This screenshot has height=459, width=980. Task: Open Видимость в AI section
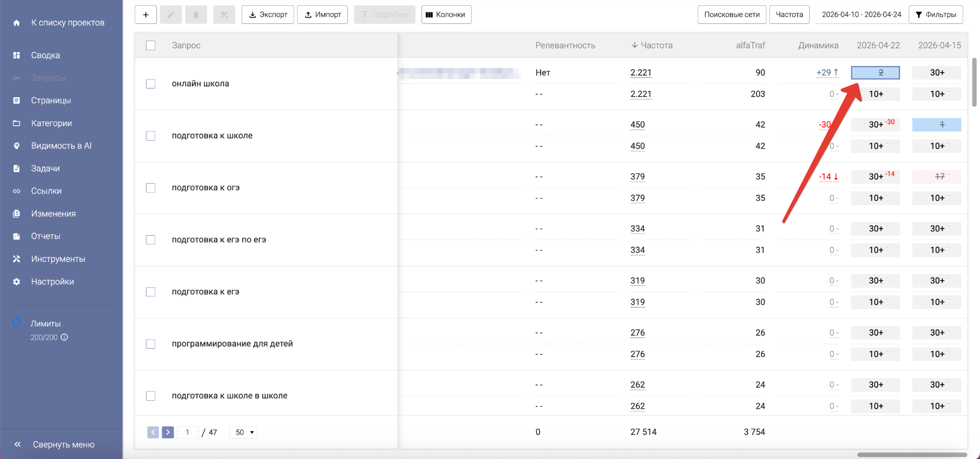pos(61,146)
